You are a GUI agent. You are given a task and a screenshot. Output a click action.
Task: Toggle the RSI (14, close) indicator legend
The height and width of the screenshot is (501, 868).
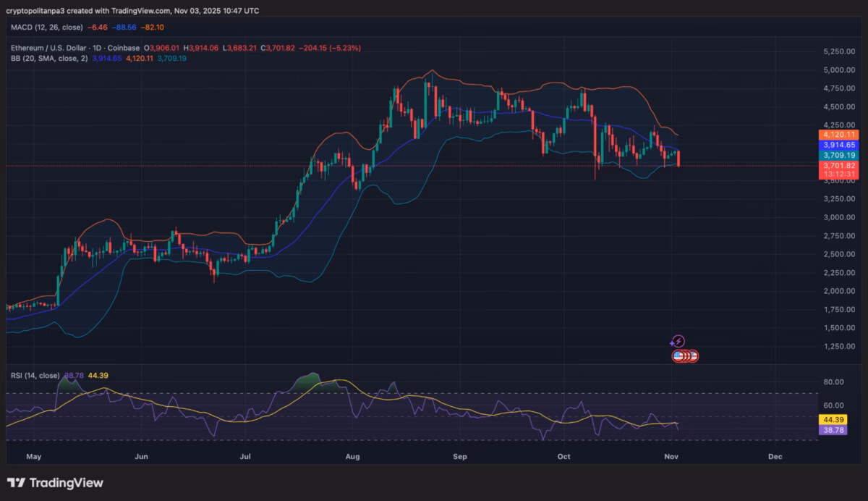tap(34, 376)
